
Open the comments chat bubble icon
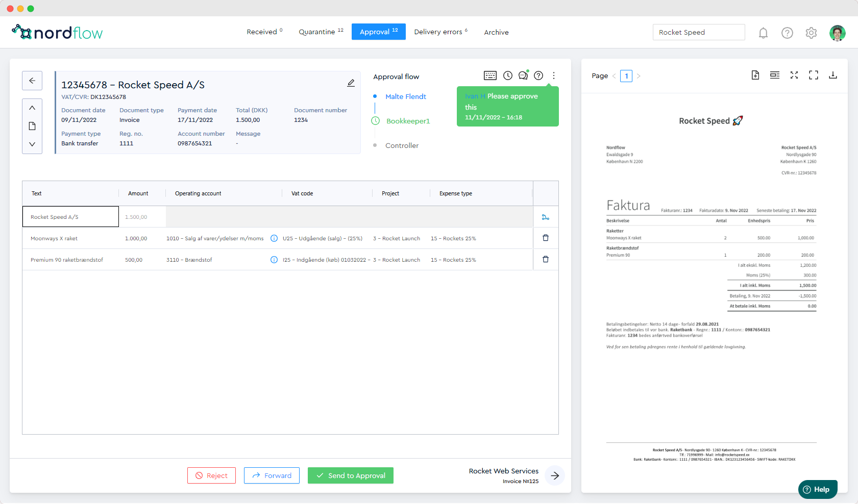[x=523, y=75]
